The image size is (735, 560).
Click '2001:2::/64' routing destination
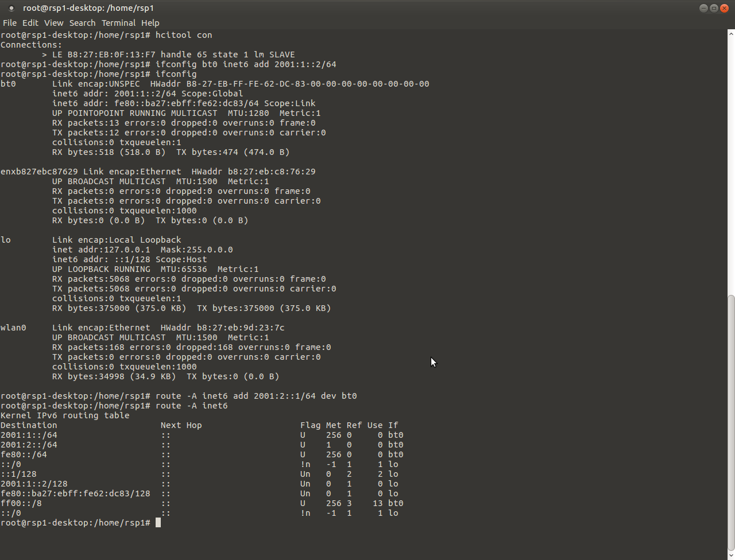pos(29,445)
